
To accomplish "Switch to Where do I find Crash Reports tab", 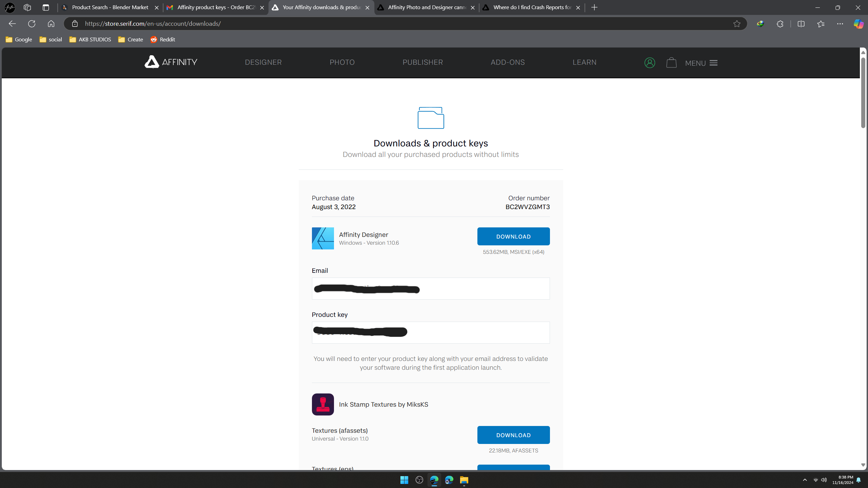I will tap(531, 7).
